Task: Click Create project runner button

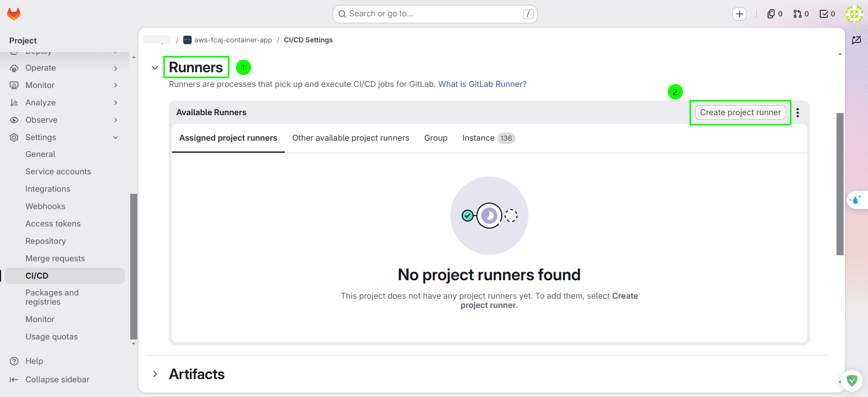Action: [741, 112]
